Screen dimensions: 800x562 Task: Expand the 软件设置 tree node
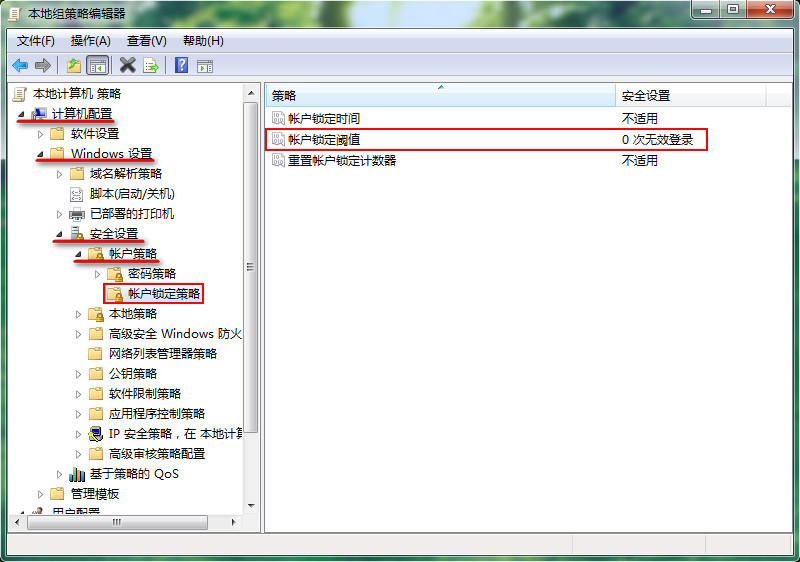tap(40, 134)
